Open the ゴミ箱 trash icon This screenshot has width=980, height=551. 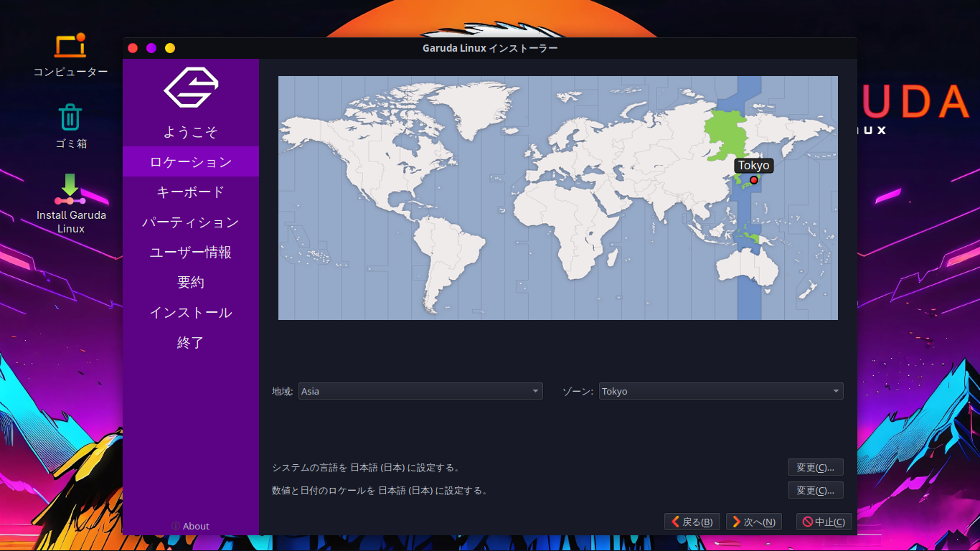[70, 126]
